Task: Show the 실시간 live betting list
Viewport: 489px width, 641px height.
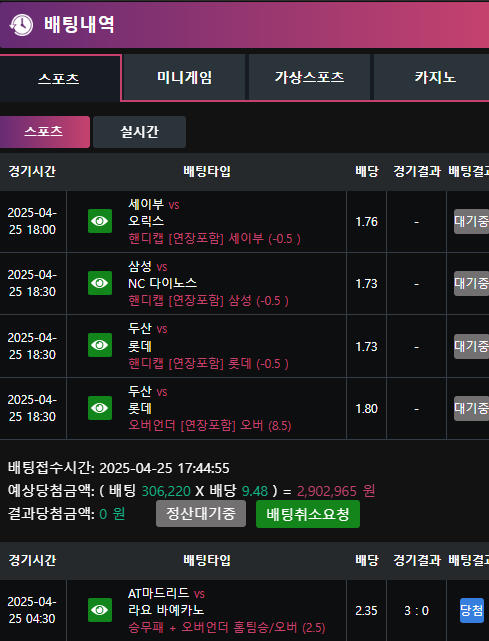Action: tap(139, 132)
